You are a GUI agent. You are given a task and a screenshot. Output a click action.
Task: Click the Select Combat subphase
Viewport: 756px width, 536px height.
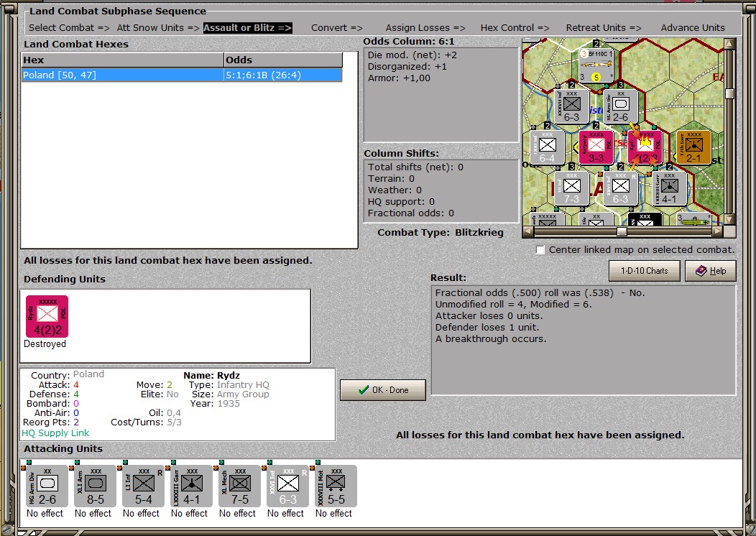(69, 28)
